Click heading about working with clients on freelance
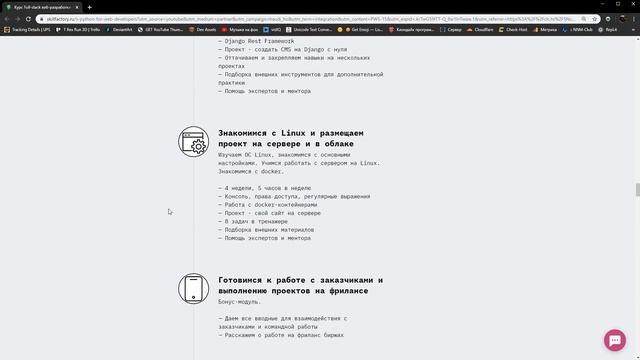The image size is (640, 360). (300, 285)
